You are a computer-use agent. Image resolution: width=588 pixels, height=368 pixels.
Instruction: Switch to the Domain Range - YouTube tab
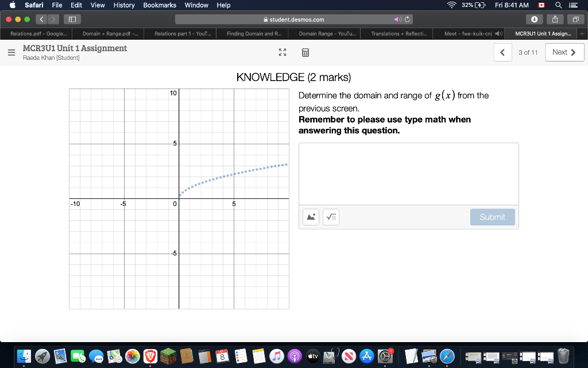(x=325, y=33)
